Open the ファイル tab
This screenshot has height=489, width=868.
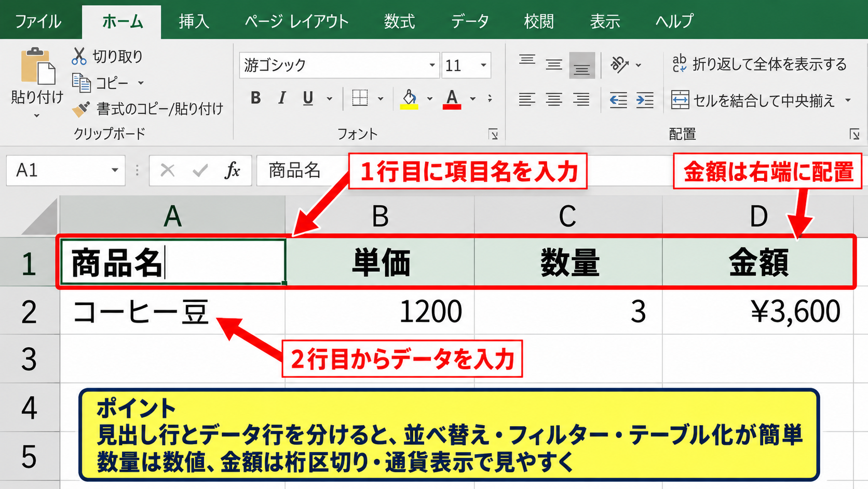38,21
